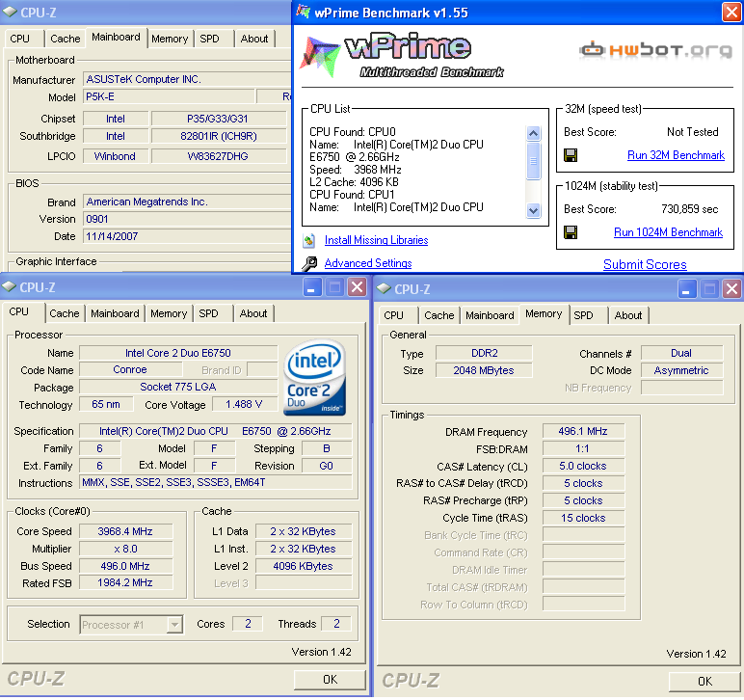Open the Processor #1 selection dropdown
The image size is (744, 700).
[175, 625]
